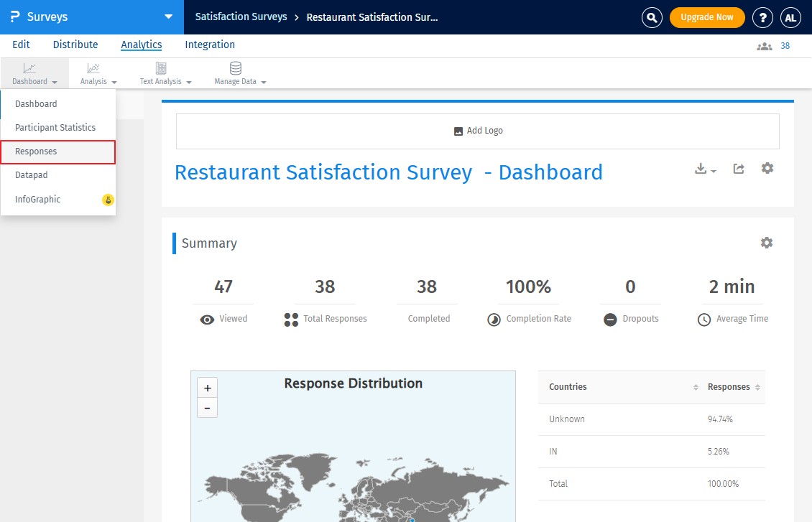Open the search magnifier in the top bar
The height and width of the screenshot is (522, 812).
[652, 17]
